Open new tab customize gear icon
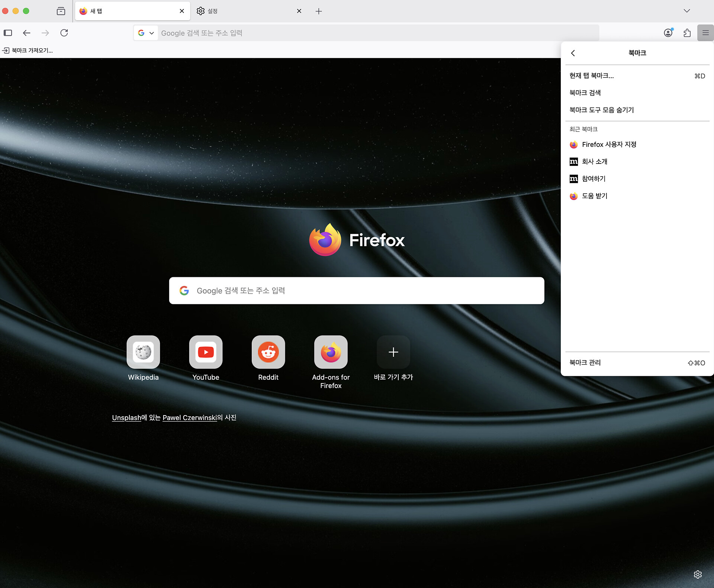The image size is (714, 588). (x=698, y=574)
